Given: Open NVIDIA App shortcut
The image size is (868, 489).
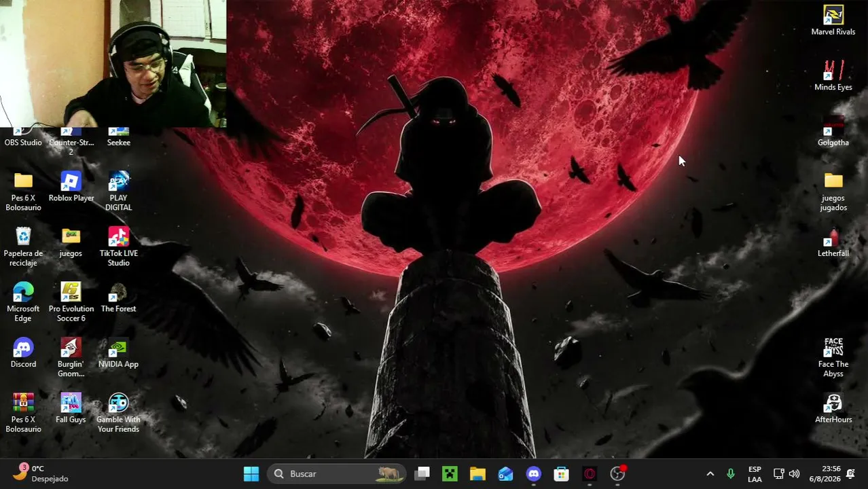Looking at the screenshot, I should tap(118, 354).
